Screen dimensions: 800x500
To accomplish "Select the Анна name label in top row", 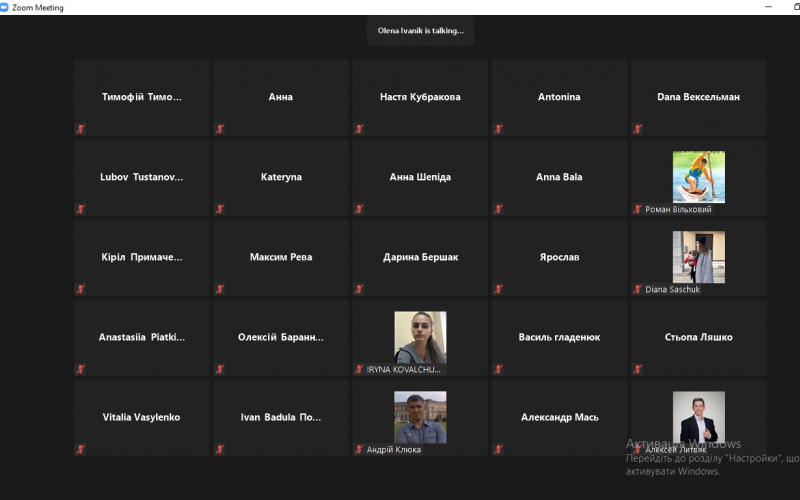I will click(x=281, y=96).
